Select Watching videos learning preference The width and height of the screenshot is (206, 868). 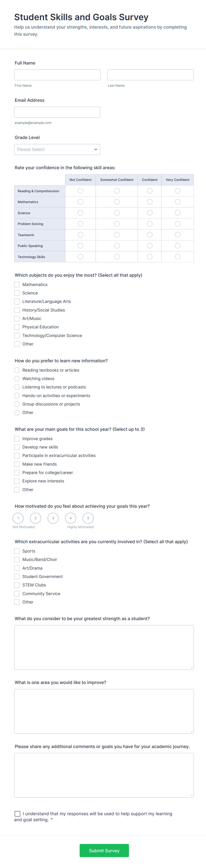tap(17, 378)
